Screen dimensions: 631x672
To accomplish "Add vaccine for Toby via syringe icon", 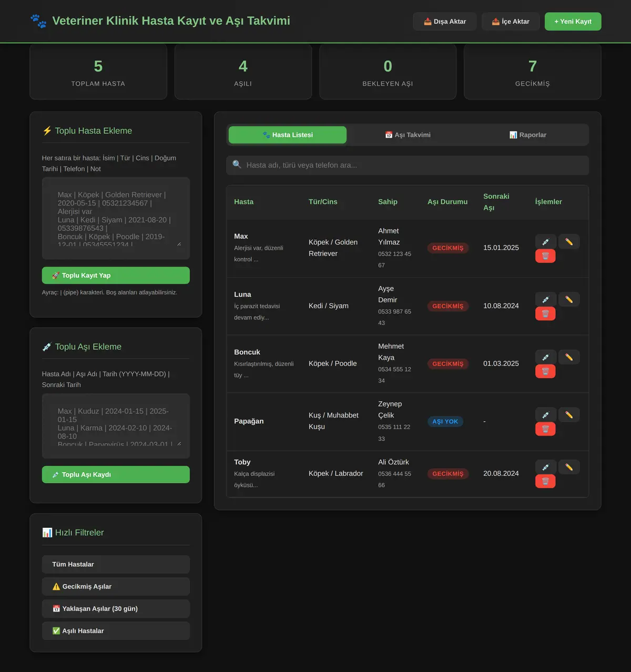I will point(545,467).
